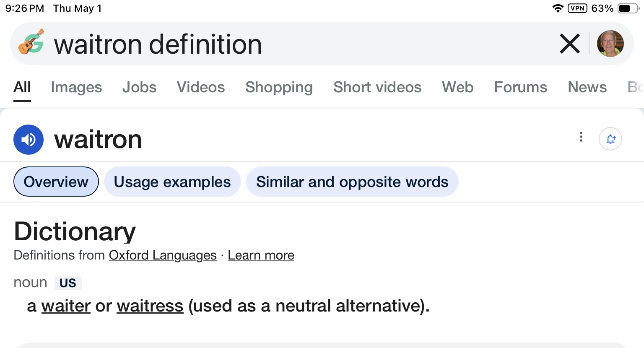644x348 pixels.
Task: Tap the bell notification alert icon
Action: click(x=610, y=139)
